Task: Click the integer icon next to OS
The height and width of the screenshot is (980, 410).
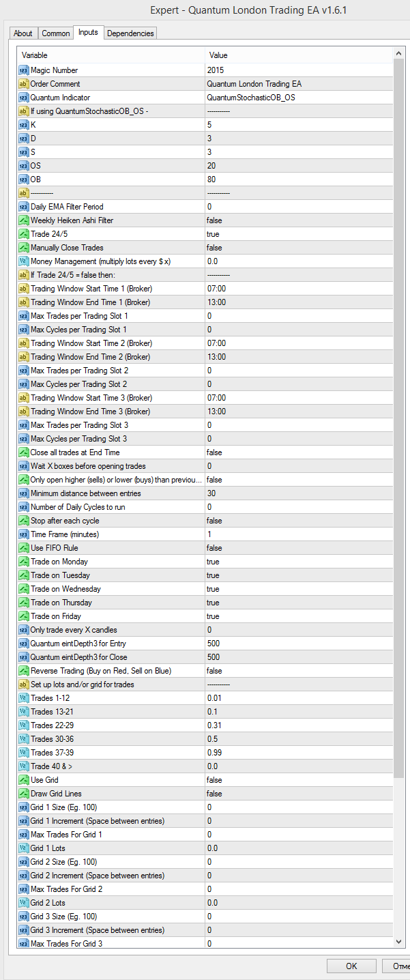Action: 23,166
